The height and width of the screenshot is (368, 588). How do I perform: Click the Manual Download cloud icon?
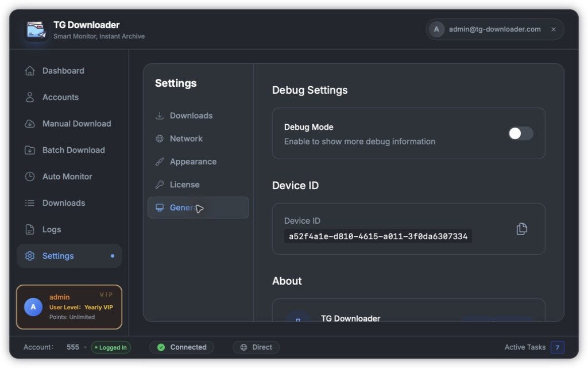(x=30, y=124)
